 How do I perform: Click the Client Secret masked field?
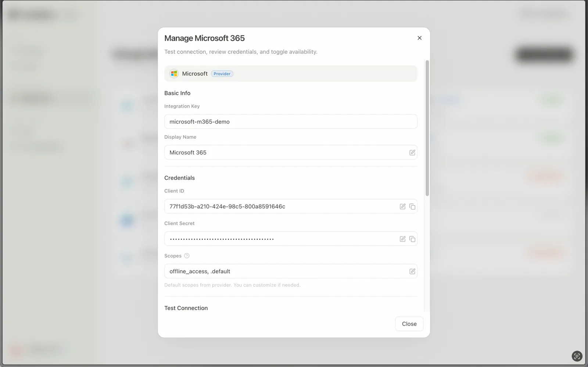pos(291,239)
